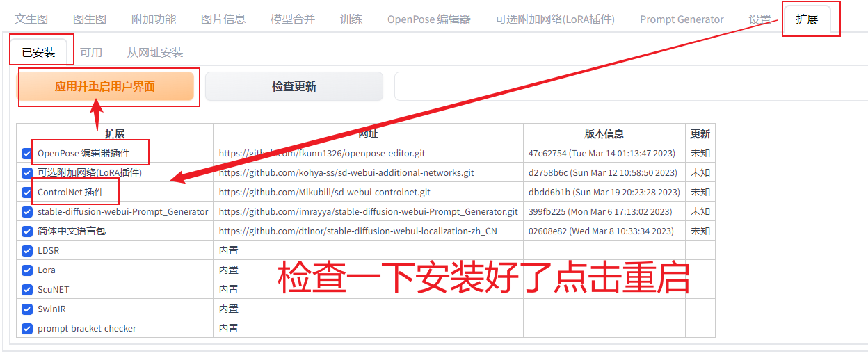Switch to the 图生图 tab
The width and height of the screenshot is (868, 358).
tap(89, 19)
